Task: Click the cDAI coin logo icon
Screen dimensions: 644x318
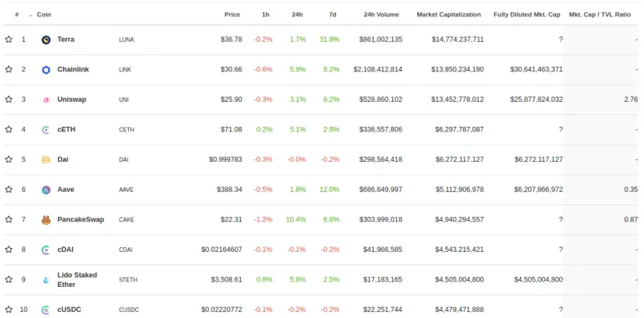Action: 46,250
